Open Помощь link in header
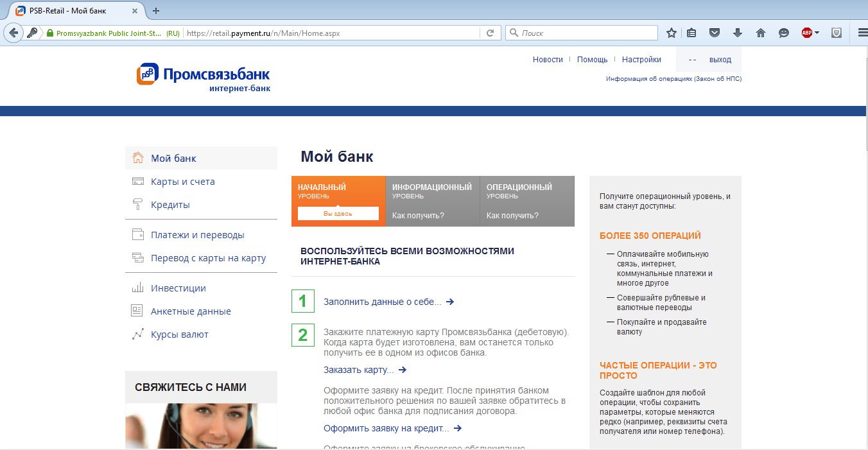Image resolution: width=868 pixels, height=450 pixels. pos(592,60)
